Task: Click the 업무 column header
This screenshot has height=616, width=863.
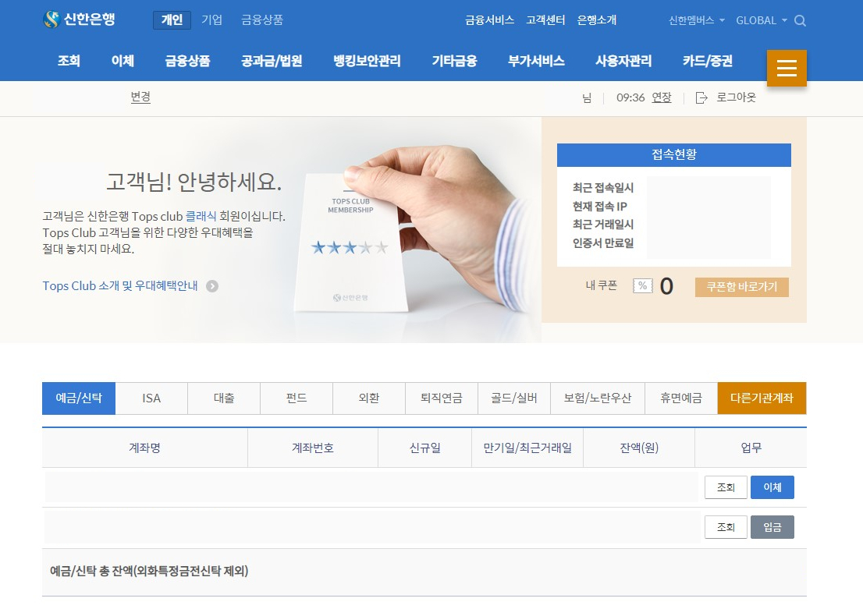Action: click(x=751, y=448)
